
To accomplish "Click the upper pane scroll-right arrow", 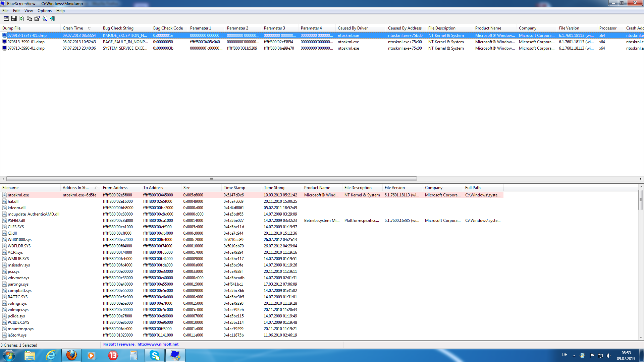I will 641,179.
